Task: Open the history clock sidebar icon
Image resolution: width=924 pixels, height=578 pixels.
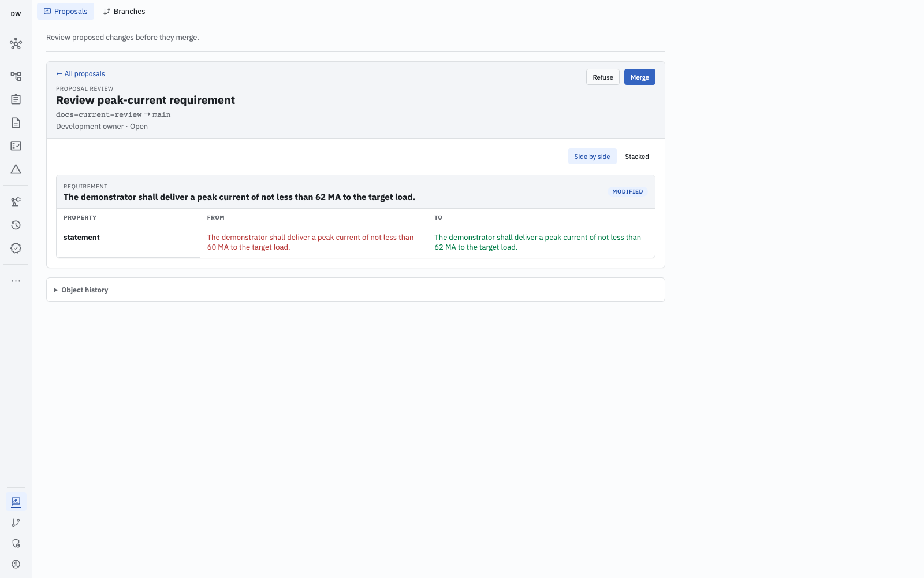Action: pos(16,225)
